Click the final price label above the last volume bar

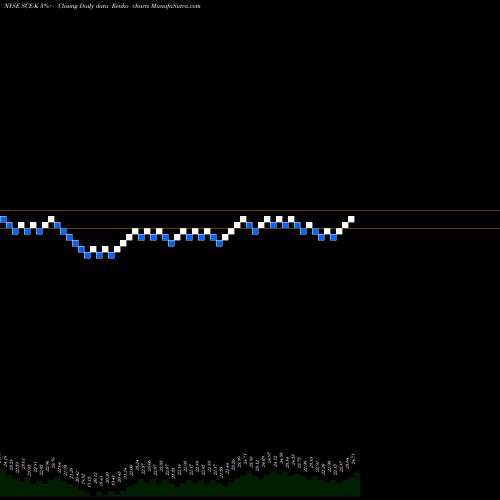pos(353,459)
